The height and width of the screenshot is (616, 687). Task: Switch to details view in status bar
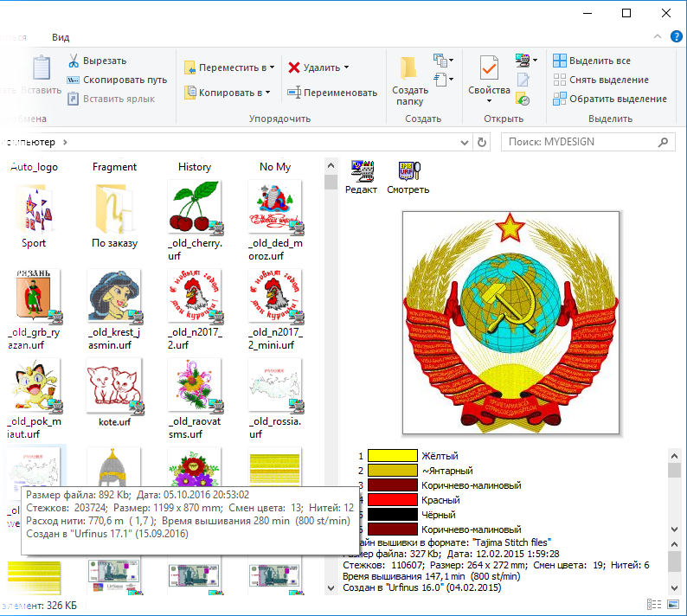click(651, 604)
